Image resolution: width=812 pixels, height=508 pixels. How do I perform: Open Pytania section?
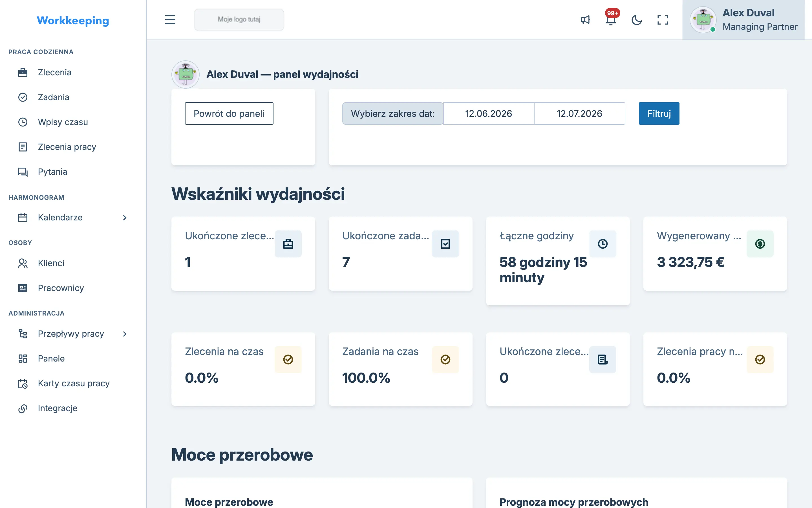(52, 172)
